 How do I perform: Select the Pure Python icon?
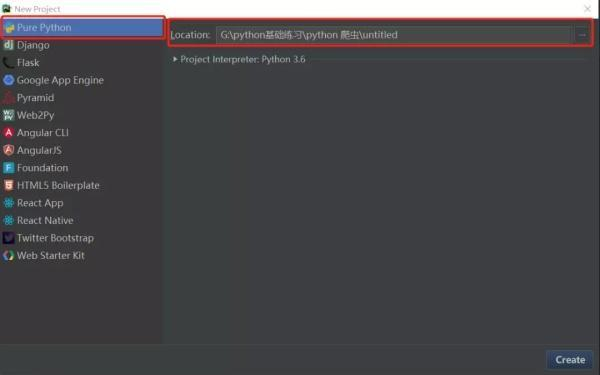point(9,28)
